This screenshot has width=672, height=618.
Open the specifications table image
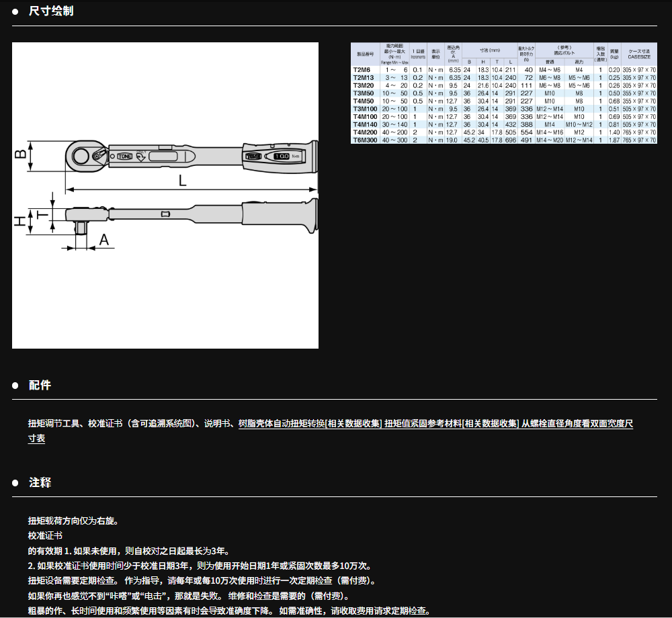pos(504,93)
